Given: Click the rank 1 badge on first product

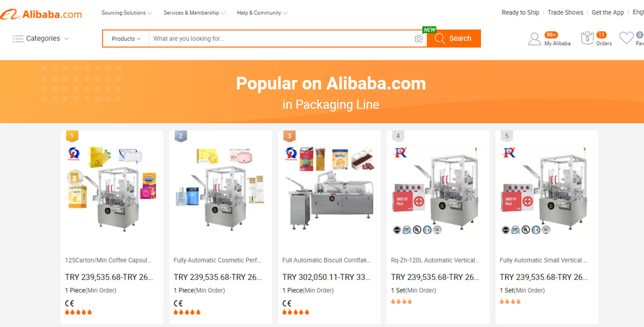Looking at the screenshot, I should (72, 136).
